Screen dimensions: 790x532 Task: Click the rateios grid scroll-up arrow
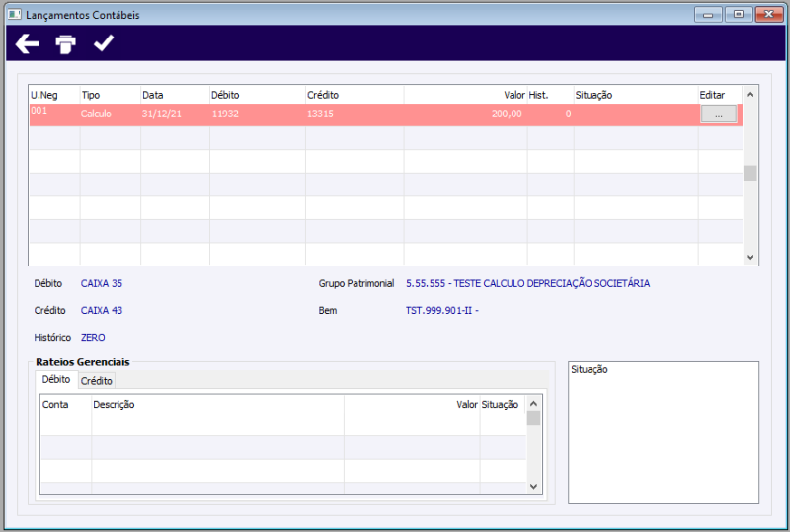[533, 404]
